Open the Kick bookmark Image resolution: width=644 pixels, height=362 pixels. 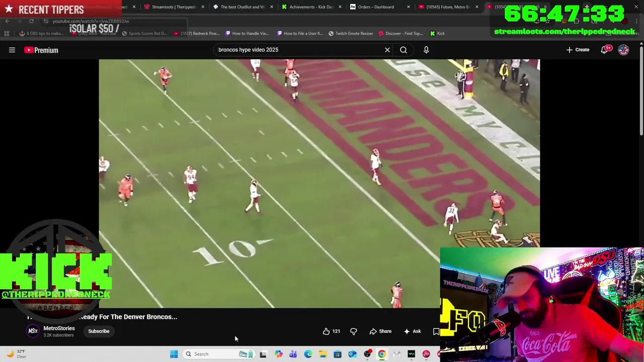[x=437, y=34]
